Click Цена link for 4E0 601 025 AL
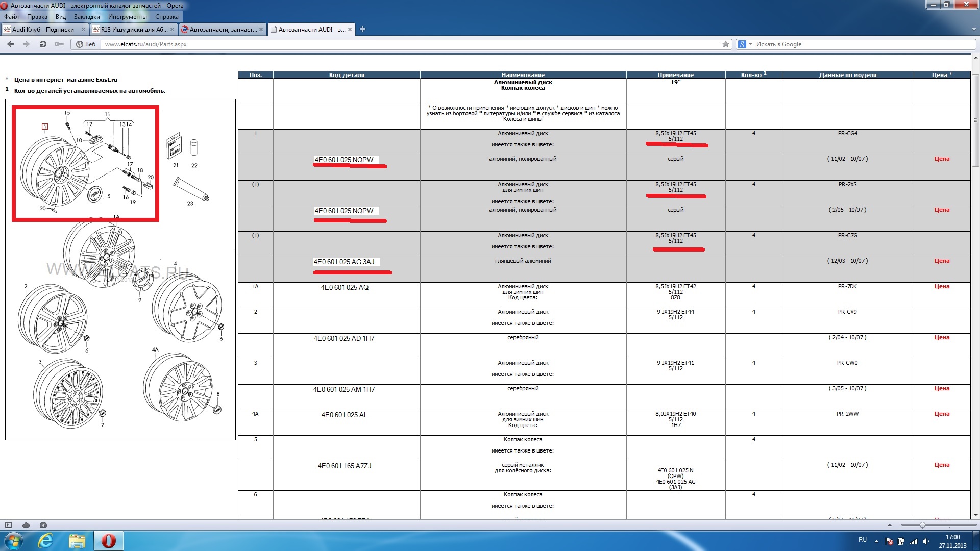 [x=942, y=414]
